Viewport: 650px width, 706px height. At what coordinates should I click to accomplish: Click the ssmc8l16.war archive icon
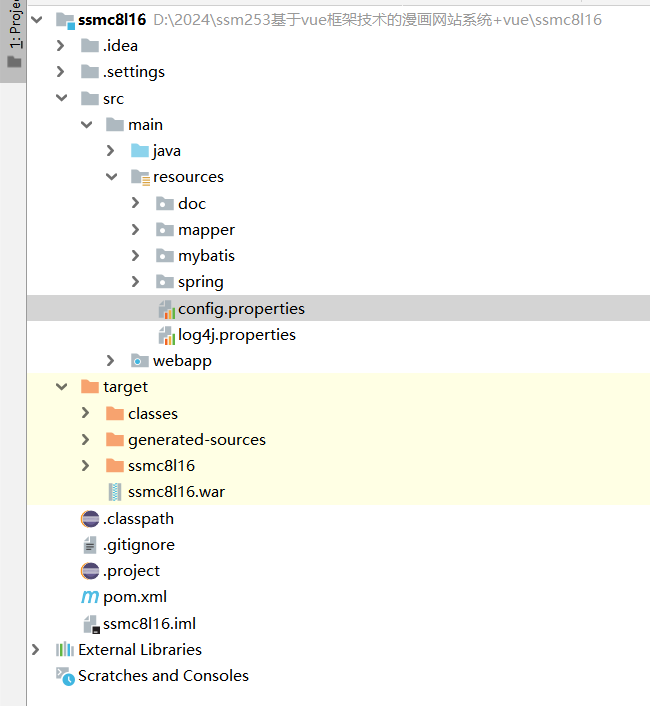click(115, 492)
